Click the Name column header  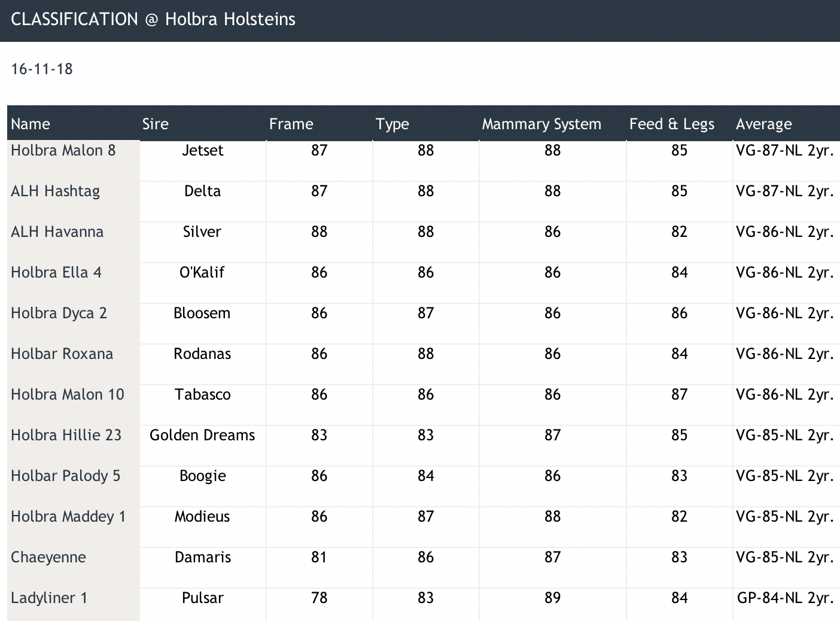(31, 124)
